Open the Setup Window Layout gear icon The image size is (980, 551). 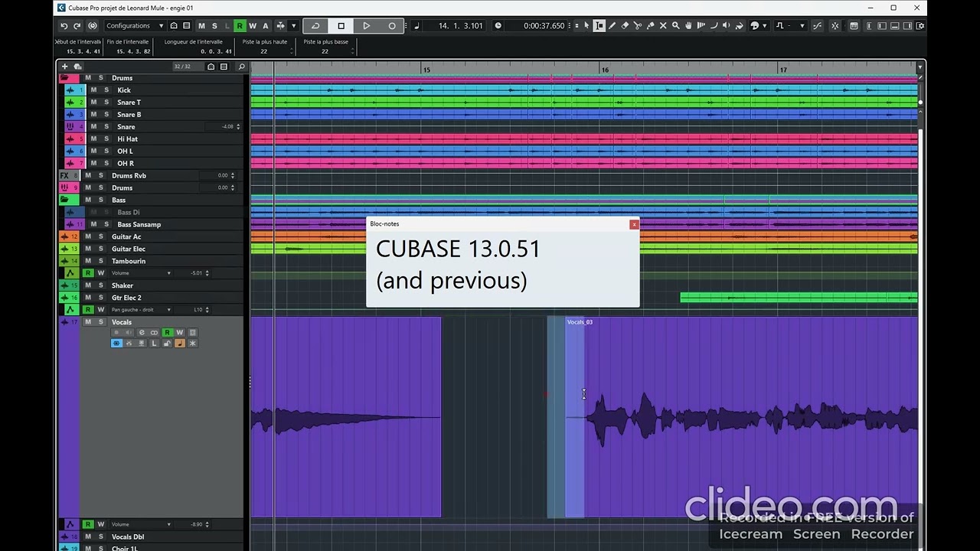click(920, 25)
